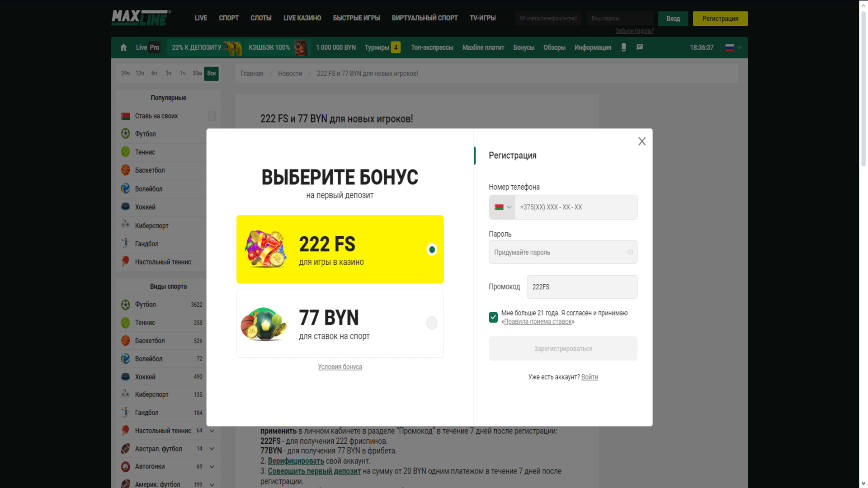Click Зарегистрироваться submit button
This screenshot has height=488, width=868.
[x=563, y=348]
